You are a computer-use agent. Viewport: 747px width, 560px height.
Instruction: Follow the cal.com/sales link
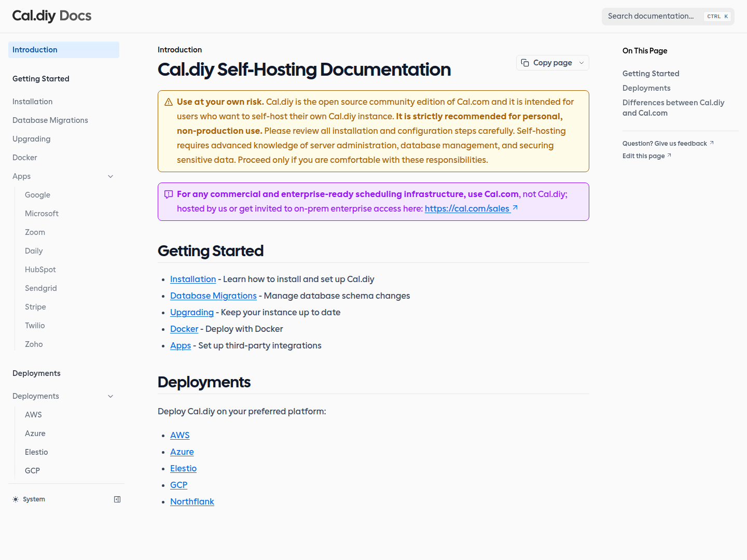[471, 208]
